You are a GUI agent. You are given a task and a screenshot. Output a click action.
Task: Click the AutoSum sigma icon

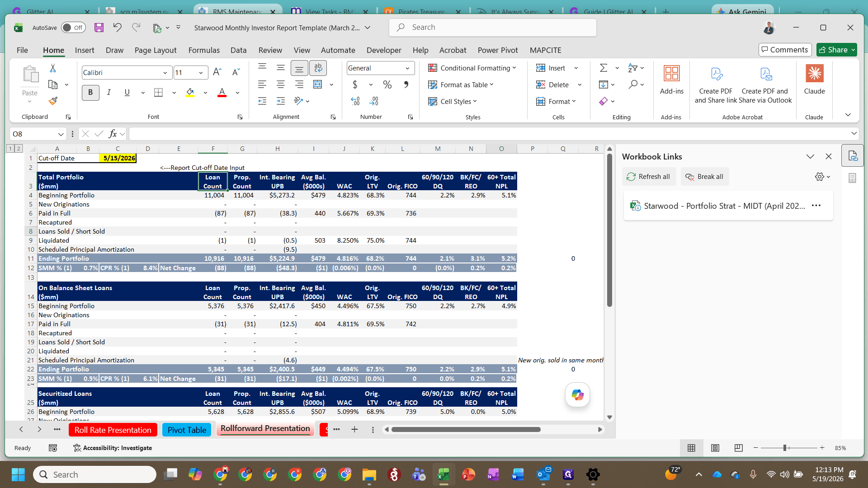coord(604,68)
